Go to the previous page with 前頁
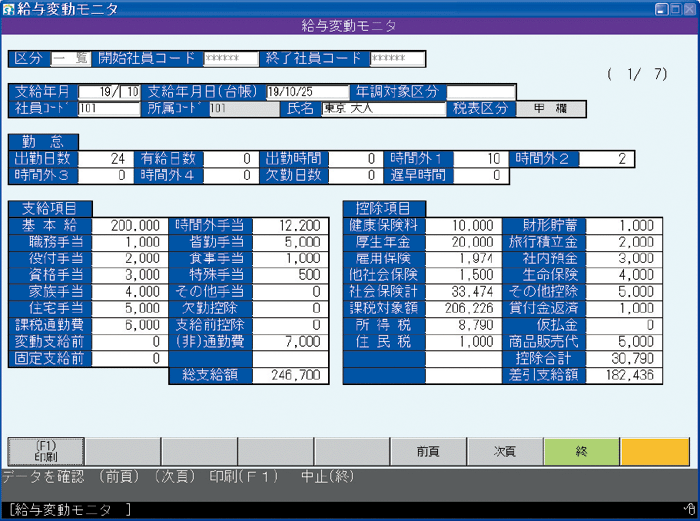The width and height of the screenshot is (700, 521). (428, 451)
